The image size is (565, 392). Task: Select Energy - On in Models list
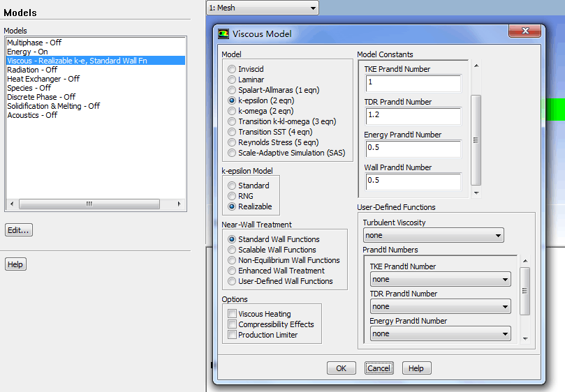[x=27, y=52]
